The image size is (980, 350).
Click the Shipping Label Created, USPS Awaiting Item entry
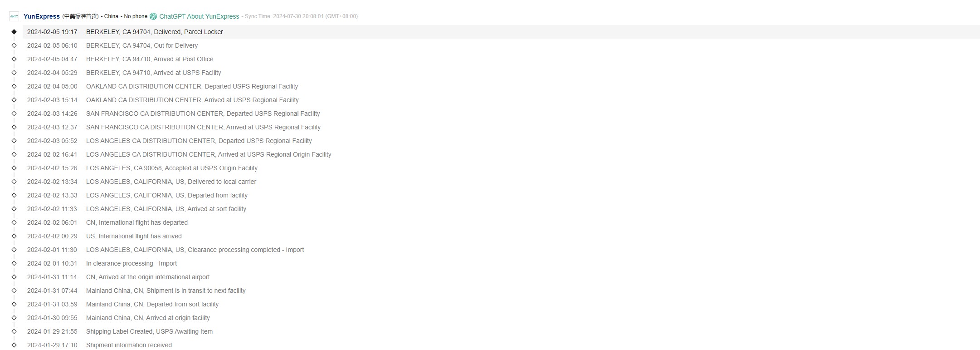(x=149, y=331)
